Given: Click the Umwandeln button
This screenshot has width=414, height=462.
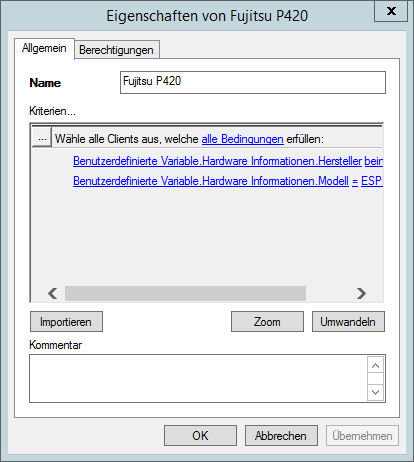Looking at the screenshot, I should [348, 322].
